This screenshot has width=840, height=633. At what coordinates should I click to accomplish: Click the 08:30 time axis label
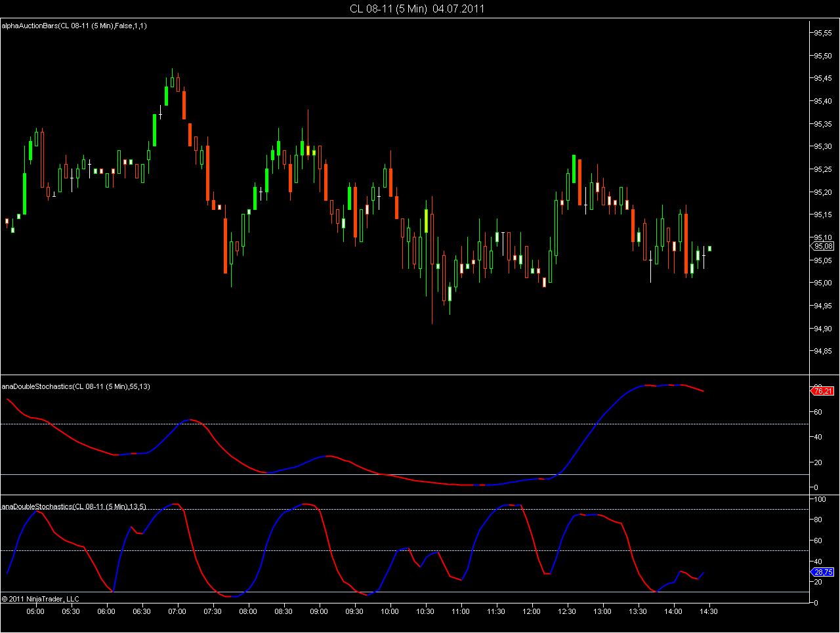(283, 611)
